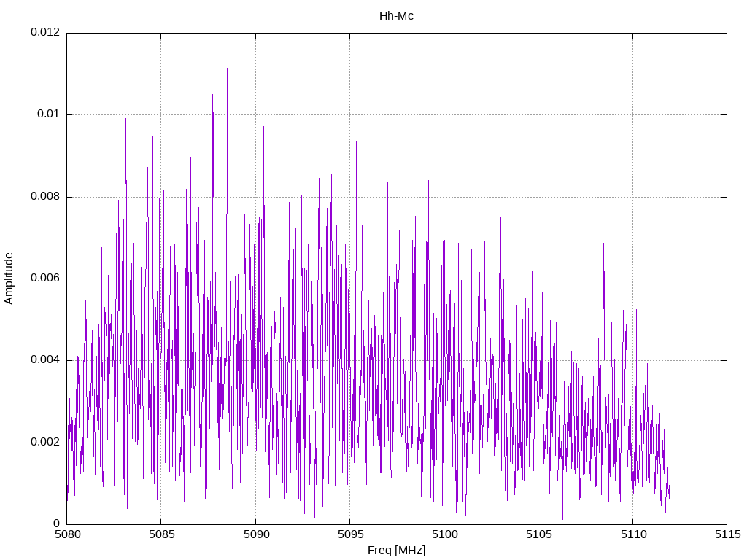Click x-axis value 5100
This screenshot has height=560, width=747.
click(444, 534)
